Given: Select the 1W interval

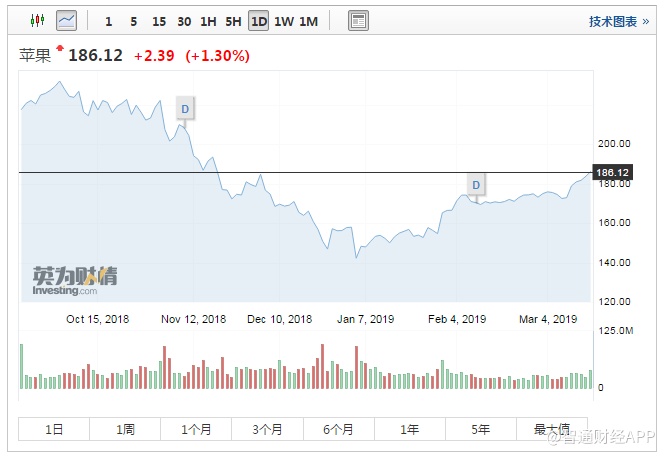Looking at the screenshot, I should coord(284,21).
